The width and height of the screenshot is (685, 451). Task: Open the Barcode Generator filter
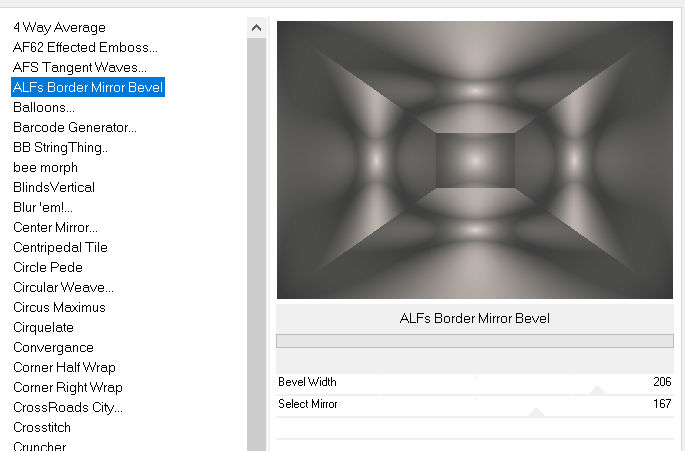tap(75, 127)
